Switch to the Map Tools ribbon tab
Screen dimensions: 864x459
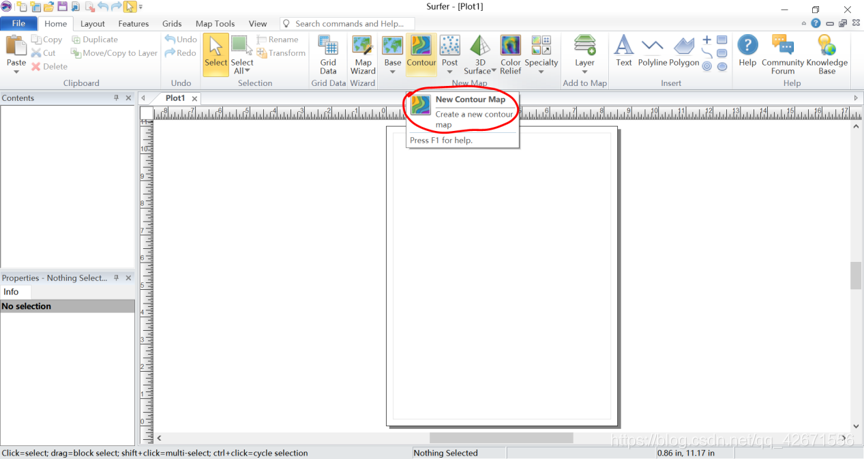[215, 24]
